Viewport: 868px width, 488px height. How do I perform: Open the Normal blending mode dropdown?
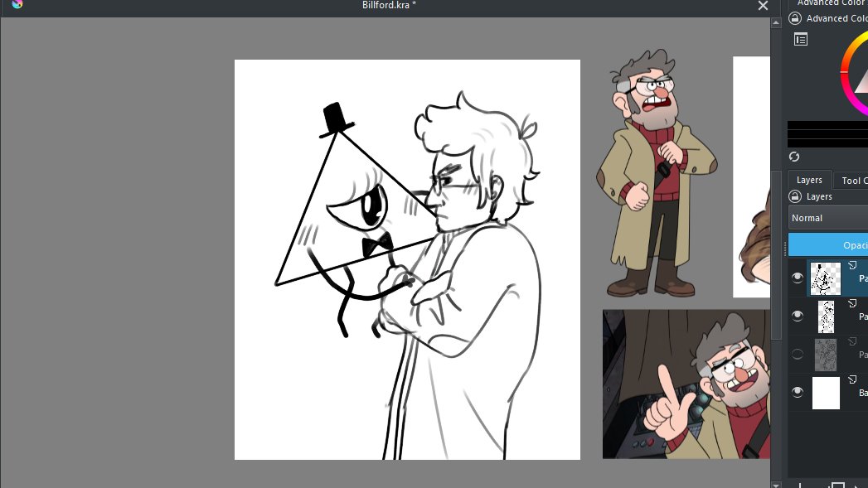click(828, 218)
